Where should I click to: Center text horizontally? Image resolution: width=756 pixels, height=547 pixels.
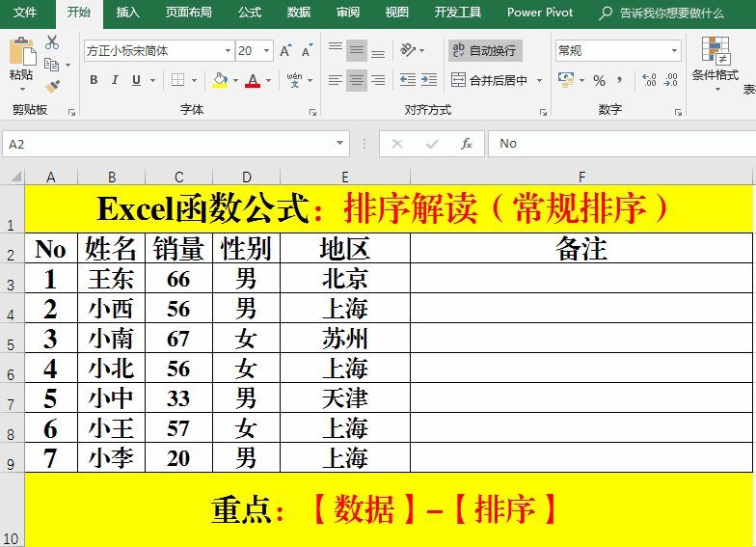(x=357, y=80)
